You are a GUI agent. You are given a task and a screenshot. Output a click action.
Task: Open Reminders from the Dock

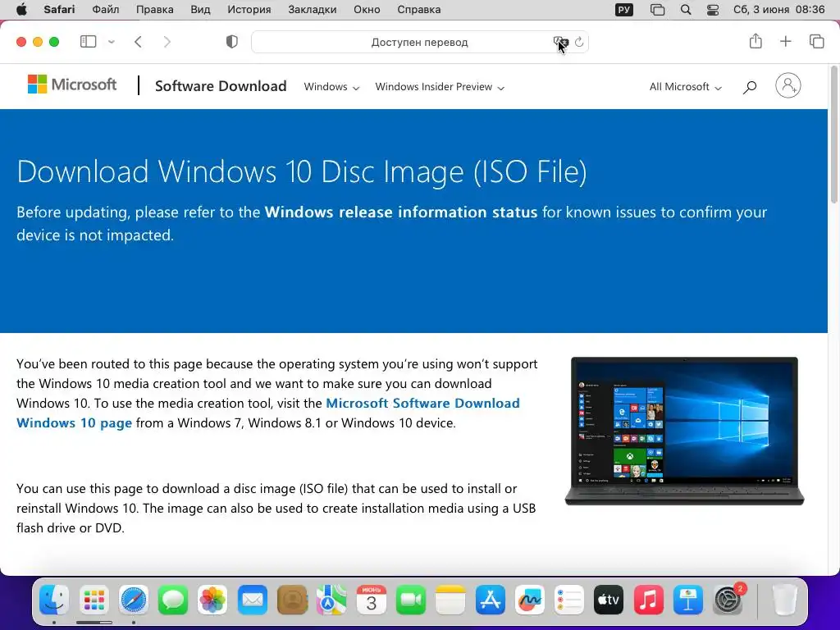click(x=569, y=600)
